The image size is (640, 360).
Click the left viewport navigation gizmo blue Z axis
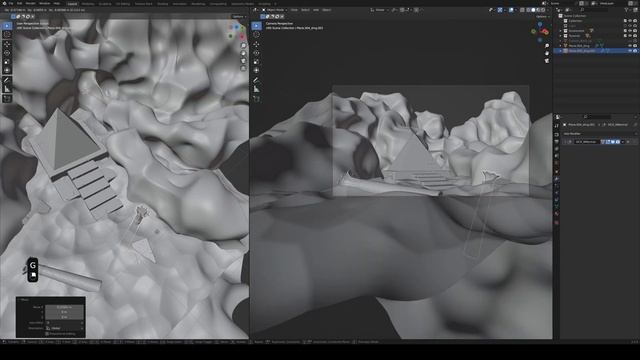coord(236,27)
